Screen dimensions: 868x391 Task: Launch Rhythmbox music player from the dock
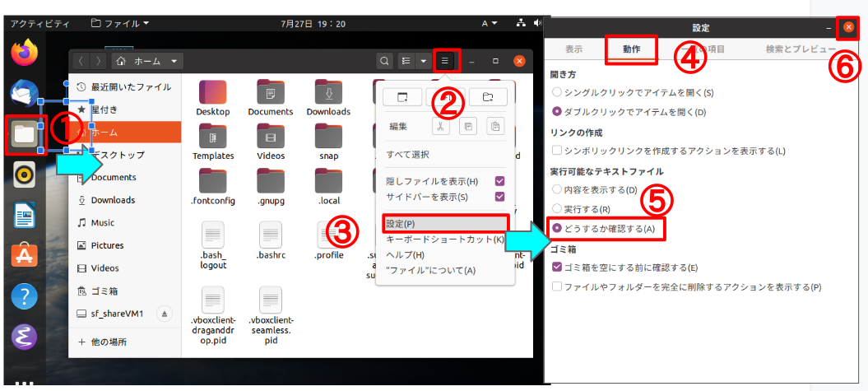[25, 175]
